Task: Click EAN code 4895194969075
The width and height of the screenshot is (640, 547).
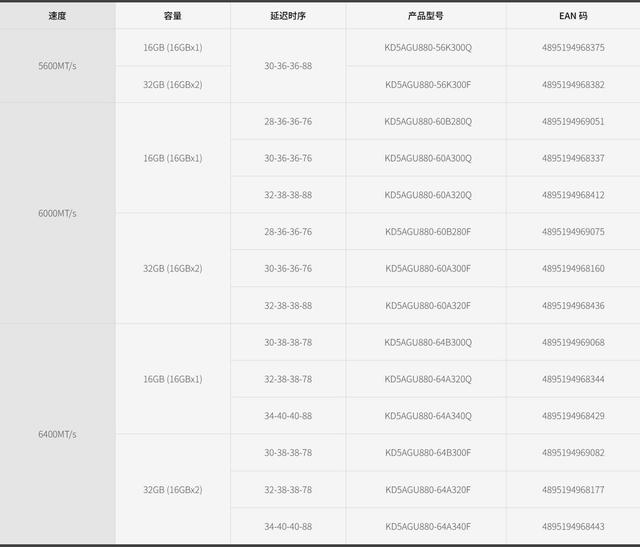Action: (573, 231)
